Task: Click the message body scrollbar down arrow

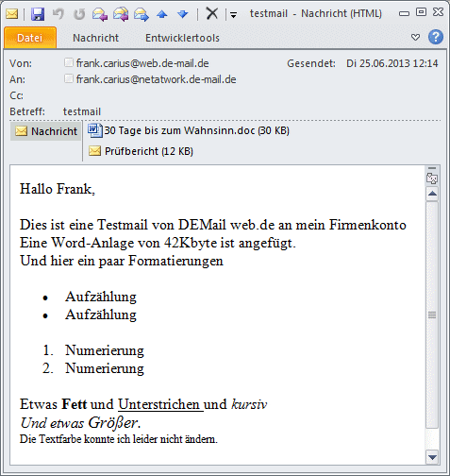Action: click(432, 457)
